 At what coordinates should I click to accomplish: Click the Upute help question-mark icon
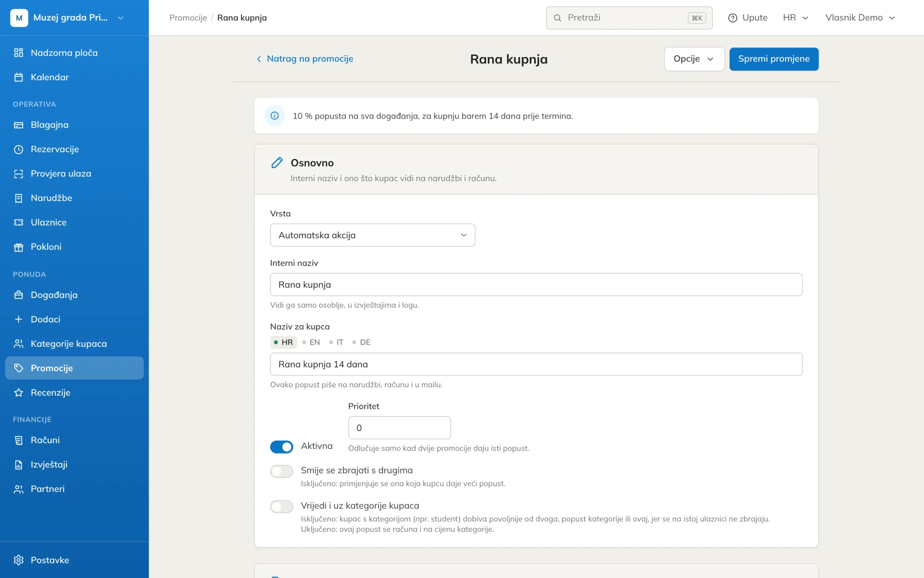732,18
